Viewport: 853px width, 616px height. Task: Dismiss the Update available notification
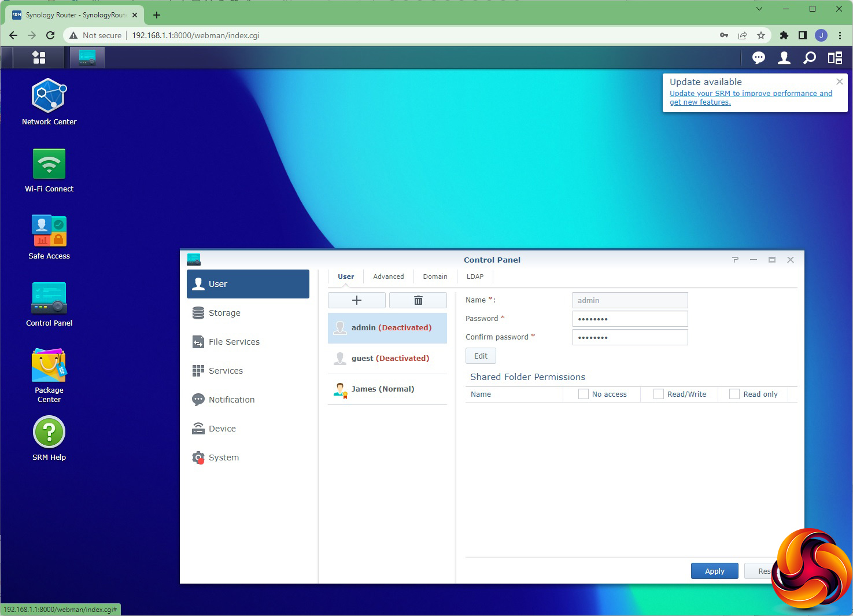[x=840, y=82]
